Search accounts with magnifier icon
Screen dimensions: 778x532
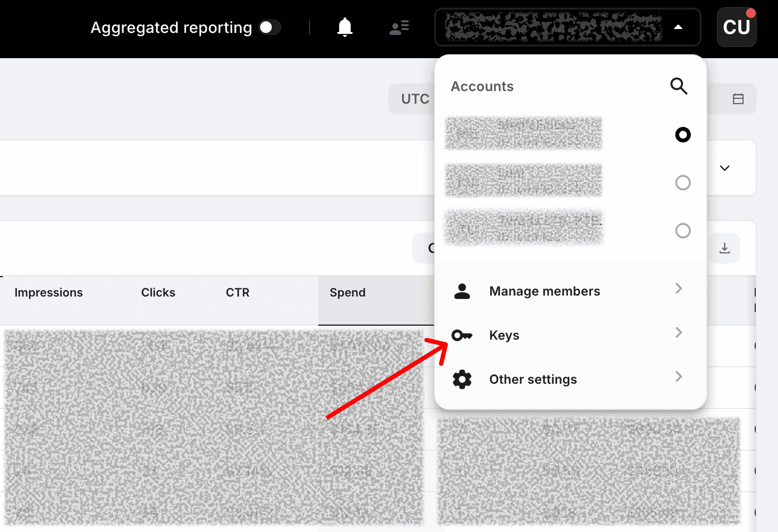tap(679, 86)
